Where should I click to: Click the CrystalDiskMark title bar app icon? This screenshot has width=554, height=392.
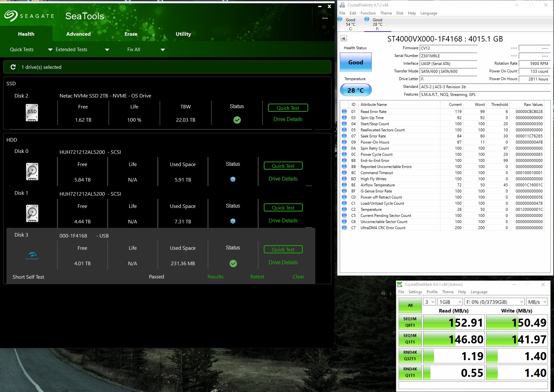(x=400, y=284)
